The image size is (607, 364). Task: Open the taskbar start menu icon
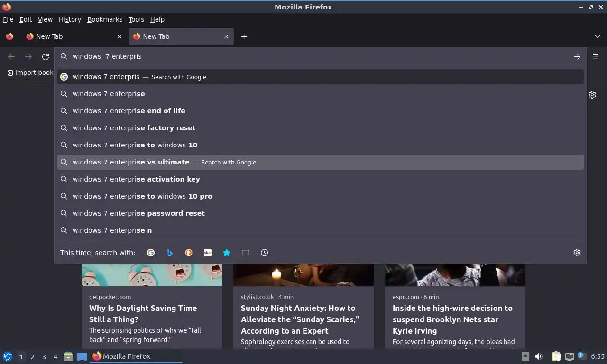point(8,356)
